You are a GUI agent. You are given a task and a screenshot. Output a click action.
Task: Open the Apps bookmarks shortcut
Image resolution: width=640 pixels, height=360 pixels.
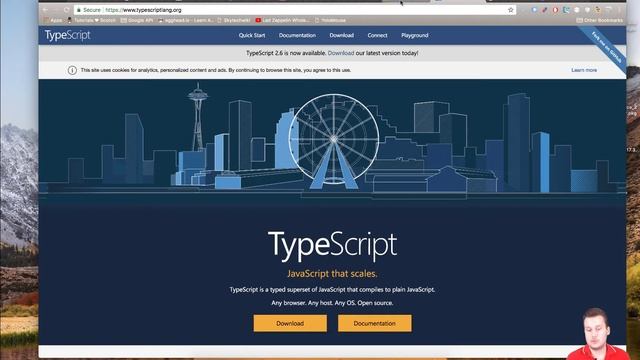point(52,20)
